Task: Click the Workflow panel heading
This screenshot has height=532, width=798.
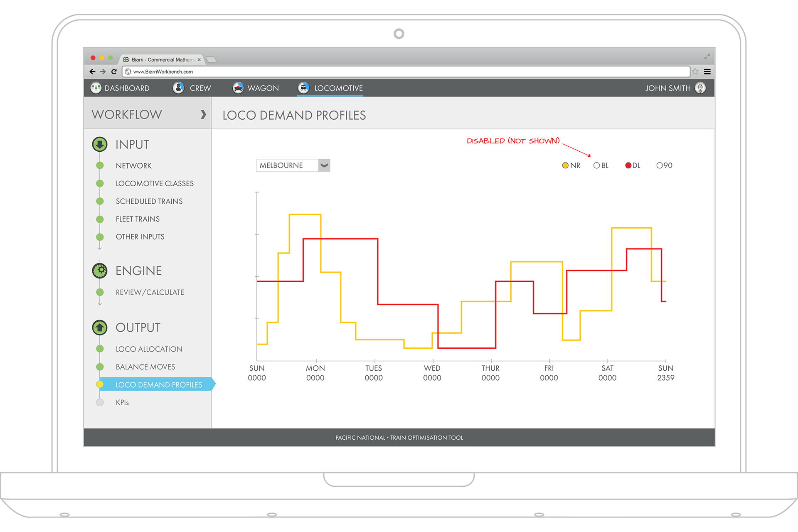Action: coord(127,114)
